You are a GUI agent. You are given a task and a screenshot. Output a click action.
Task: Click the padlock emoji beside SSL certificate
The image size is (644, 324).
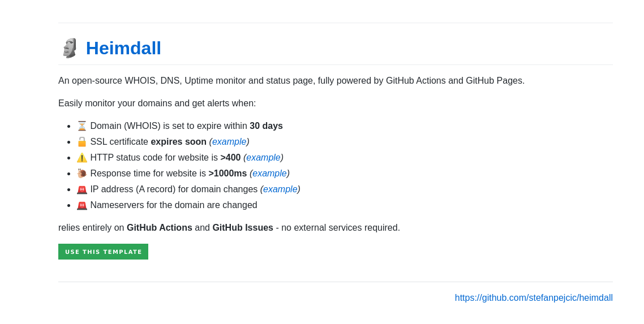[82, 142]
